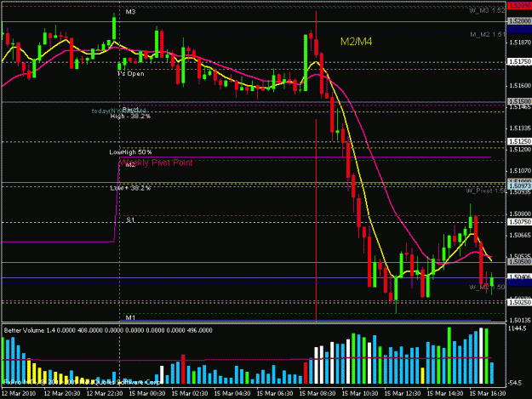Click the '15 Mar 16:30' time label
The height and width of the screenshot is (399, 532).
(x=488, y=393)
